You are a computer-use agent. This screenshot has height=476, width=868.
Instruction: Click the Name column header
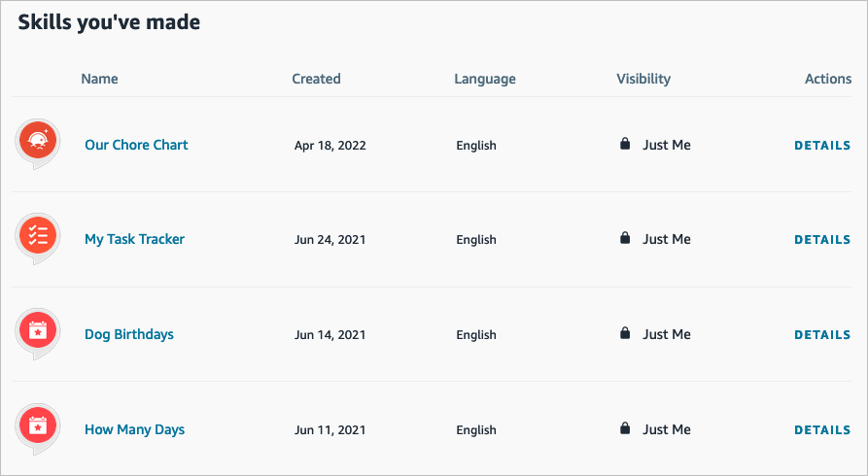pos(99,79)
